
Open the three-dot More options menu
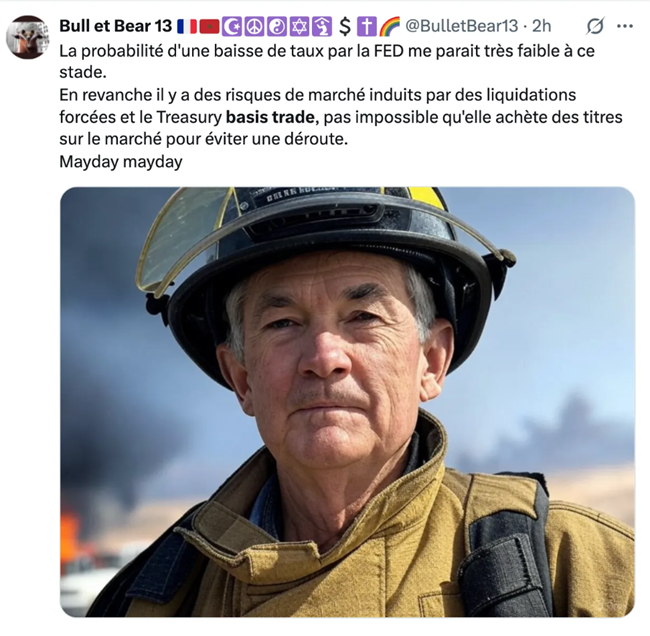tap(625, 27)
